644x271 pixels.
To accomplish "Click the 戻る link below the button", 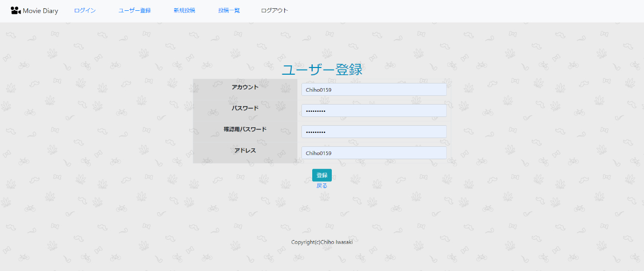I will pyautogui.click(x=321, y=186).
